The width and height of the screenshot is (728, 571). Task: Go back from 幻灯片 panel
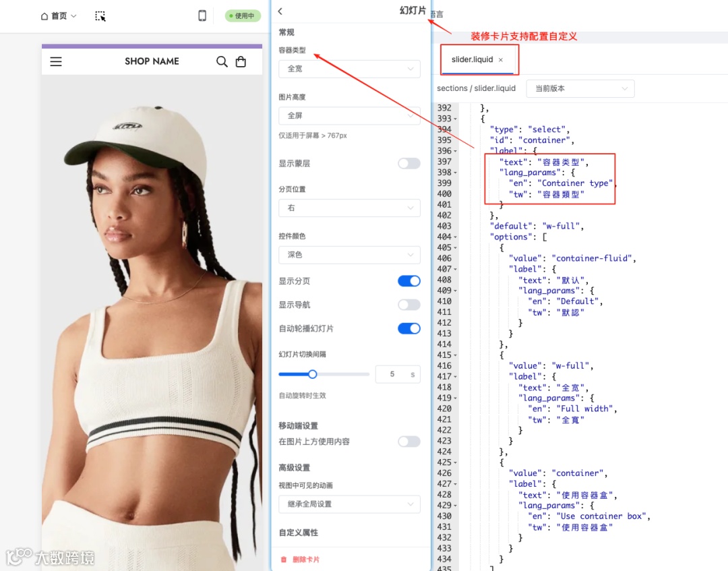click(280, 11)
